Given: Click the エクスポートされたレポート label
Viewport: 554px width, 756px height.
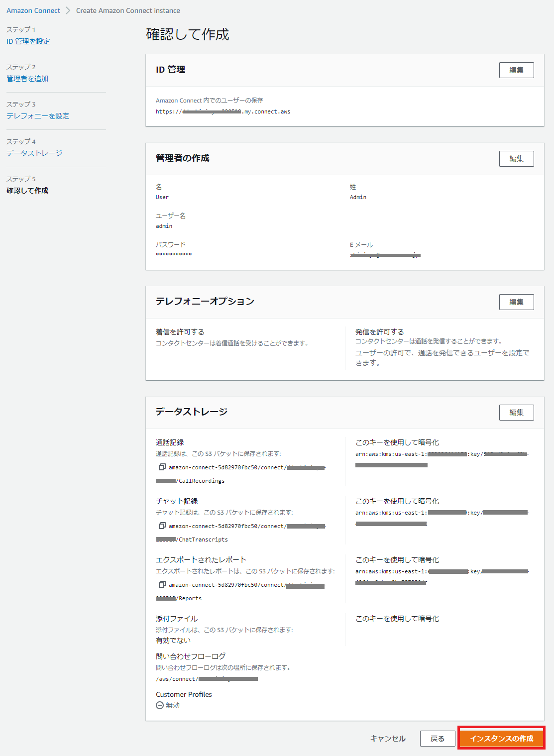Looking at the screenshot, I should [201, 560].
